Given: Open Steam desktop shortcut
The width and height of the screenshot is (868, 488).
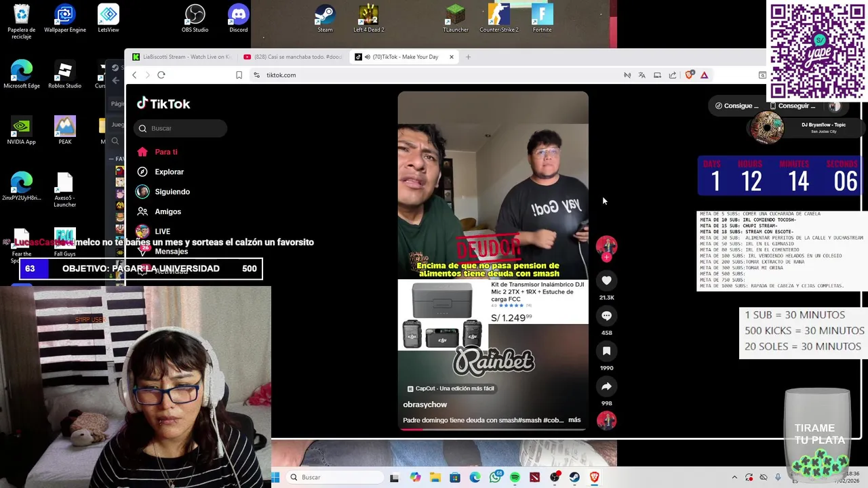Looking at the screenshot, I should pyautogui.click(x=325, y=18).
